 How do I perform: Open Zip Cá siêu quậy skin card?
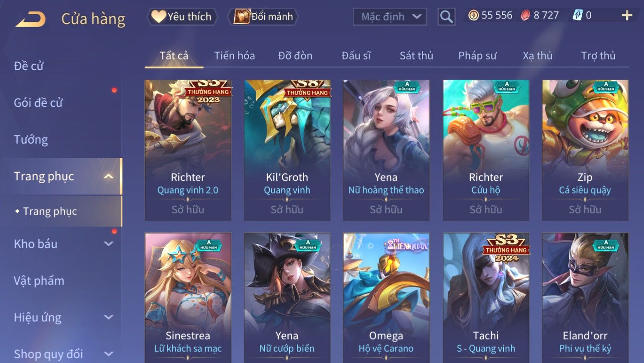tap(585, 150)
